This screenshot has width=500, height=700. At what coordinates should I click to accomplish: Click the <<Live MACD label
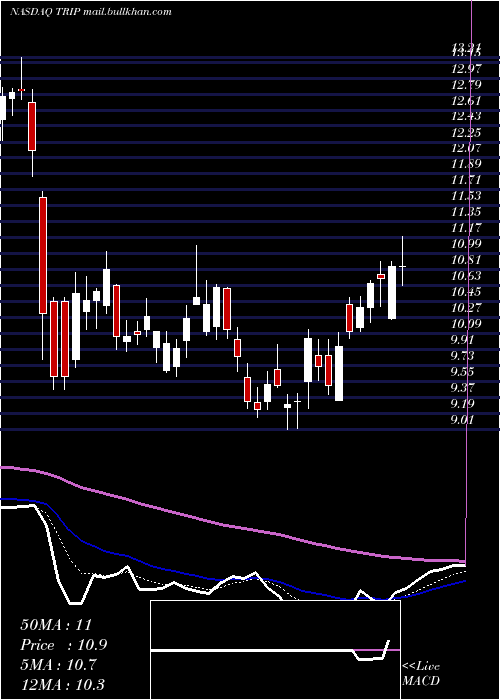coord(421,674)
